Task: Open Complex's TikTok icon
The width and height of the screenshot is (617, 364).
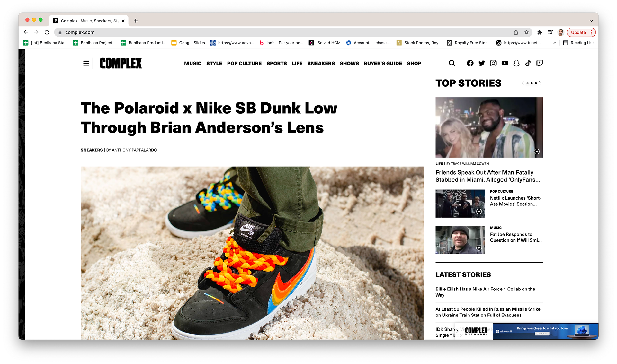Action: (528, 63)
